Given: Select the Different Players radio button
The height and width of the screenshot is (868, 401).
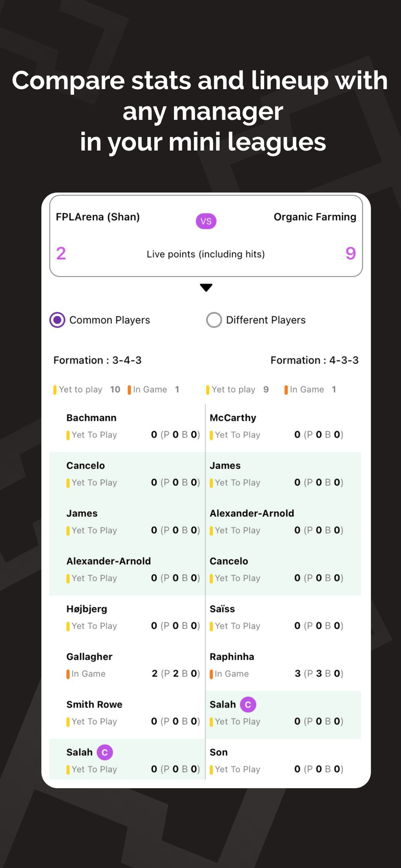Looking at the screenshot, I should 214,320.
